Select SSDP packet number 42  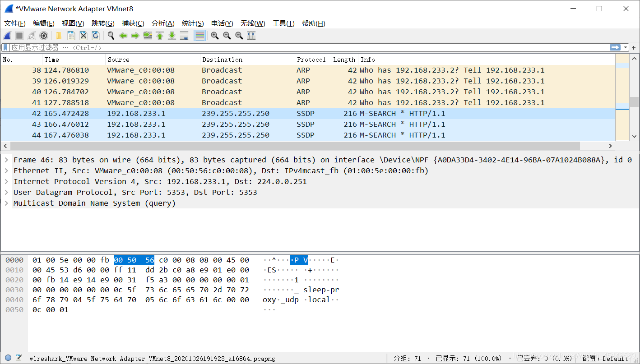(308, 113)
